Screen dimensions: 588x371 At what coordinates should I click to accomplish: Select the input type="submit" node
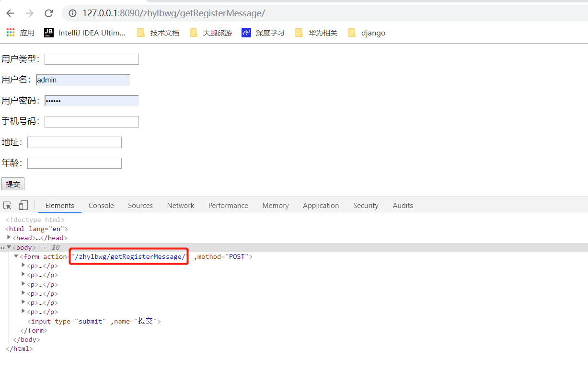[x=94, y=321]
